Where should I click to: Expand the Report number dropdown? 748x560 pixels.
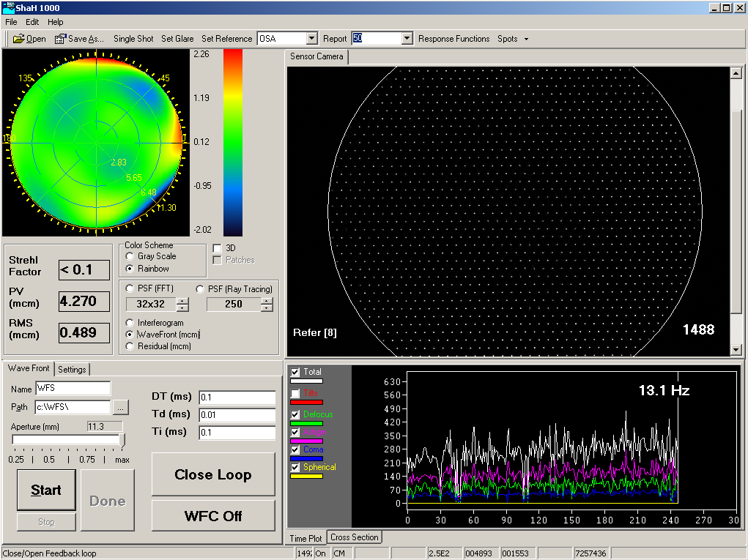[405, 38]
